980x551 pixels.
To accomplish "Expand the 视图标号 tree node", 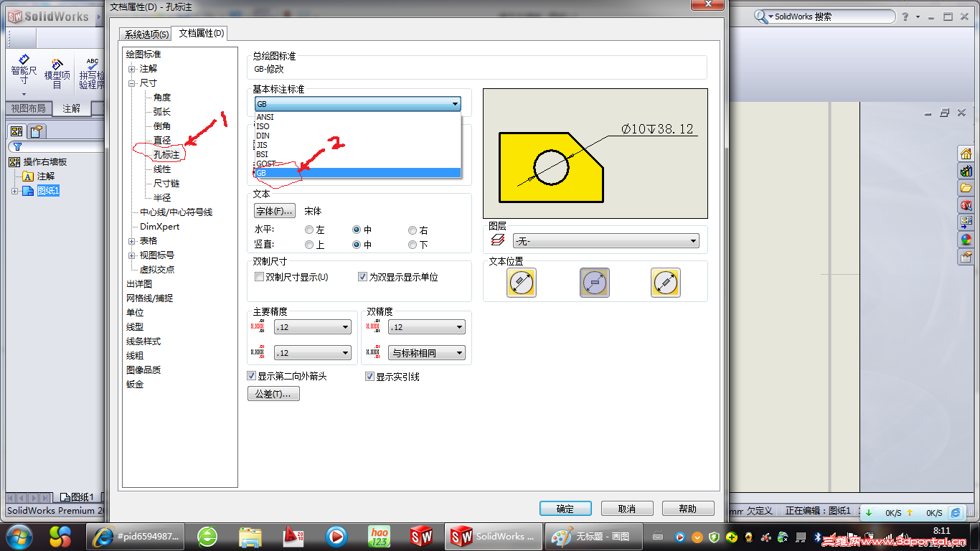I will pyautogui.click(x=132, y=255).
